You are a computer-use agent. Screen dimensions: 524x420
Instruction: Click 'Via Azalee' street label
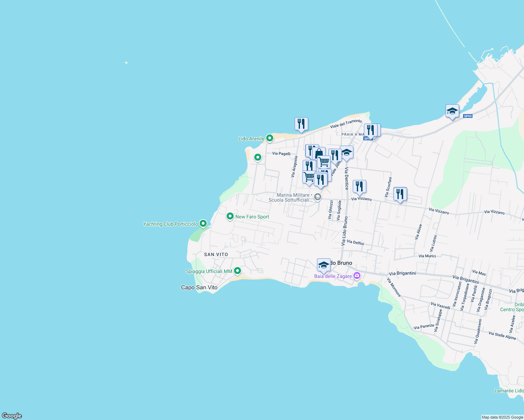pos(512,324)
